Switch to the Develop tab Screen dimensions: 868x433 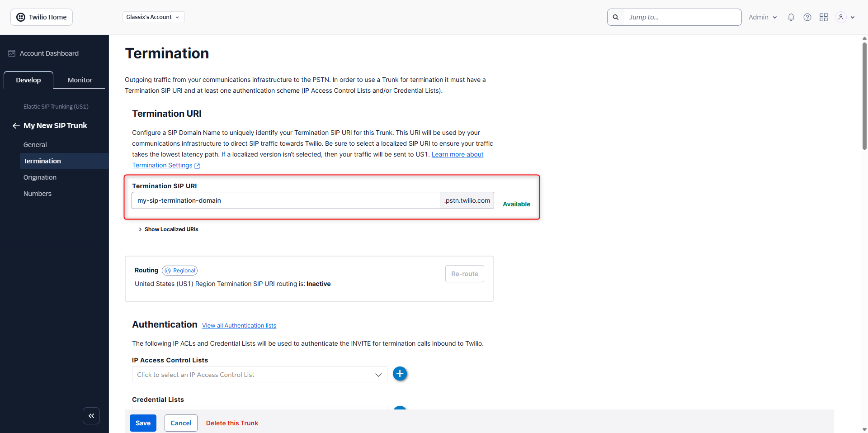click(x=28, y=80)
